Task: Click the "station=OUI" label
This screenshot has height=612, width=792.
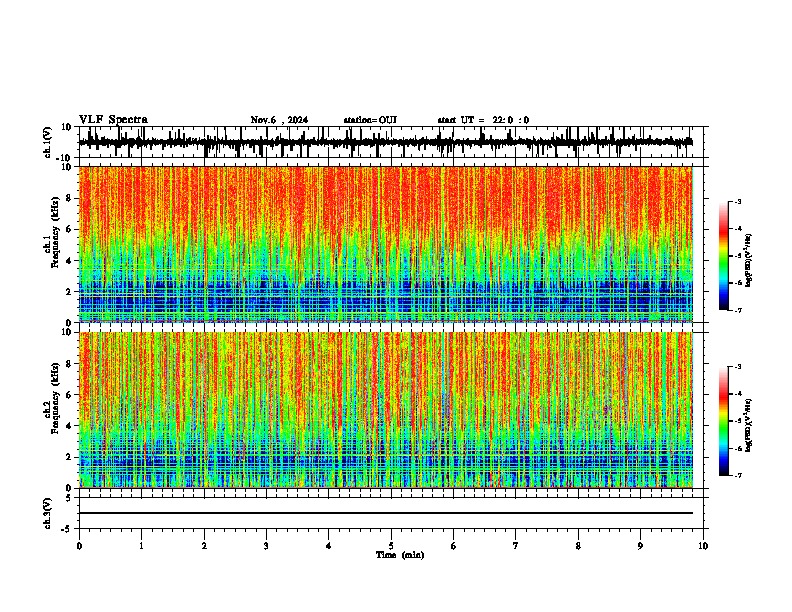Action: pyautogui.click(x=370, y=120)
